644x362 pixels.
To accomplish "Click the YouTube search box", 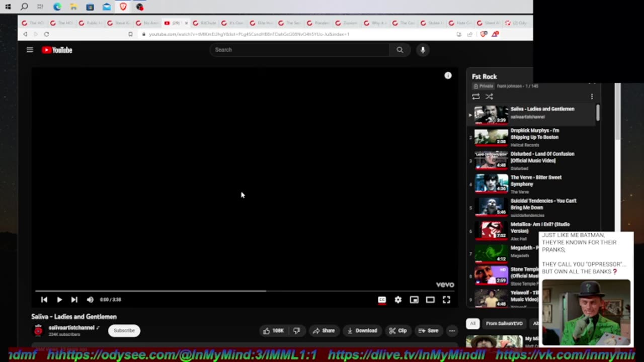I will (299, 50).
